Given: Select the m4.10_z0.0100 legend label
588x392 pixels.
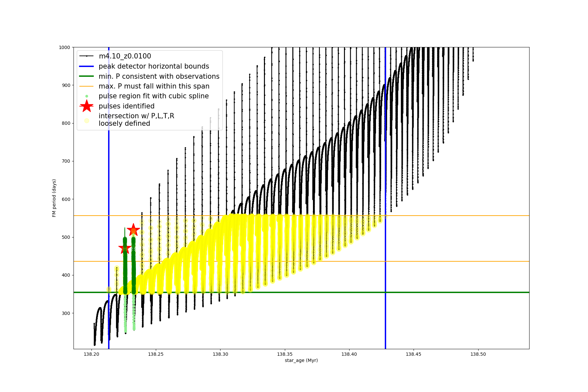Looking at the screenshot, I should pyautogui.click(x=125, y=56).
